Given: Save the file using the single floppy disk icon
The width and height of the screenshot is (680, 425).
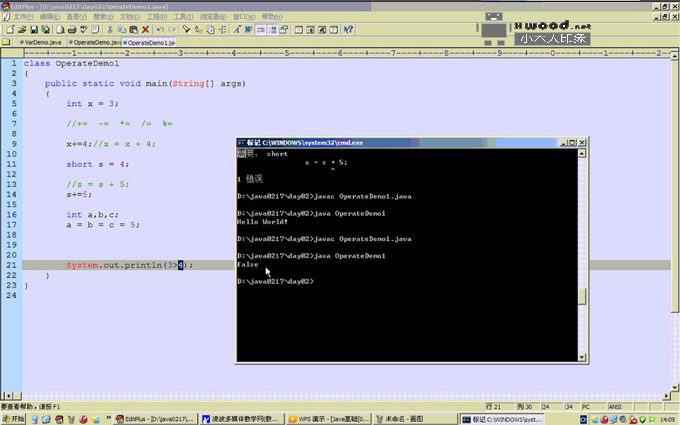Looking at the screenshot, I should coord(33,29).
